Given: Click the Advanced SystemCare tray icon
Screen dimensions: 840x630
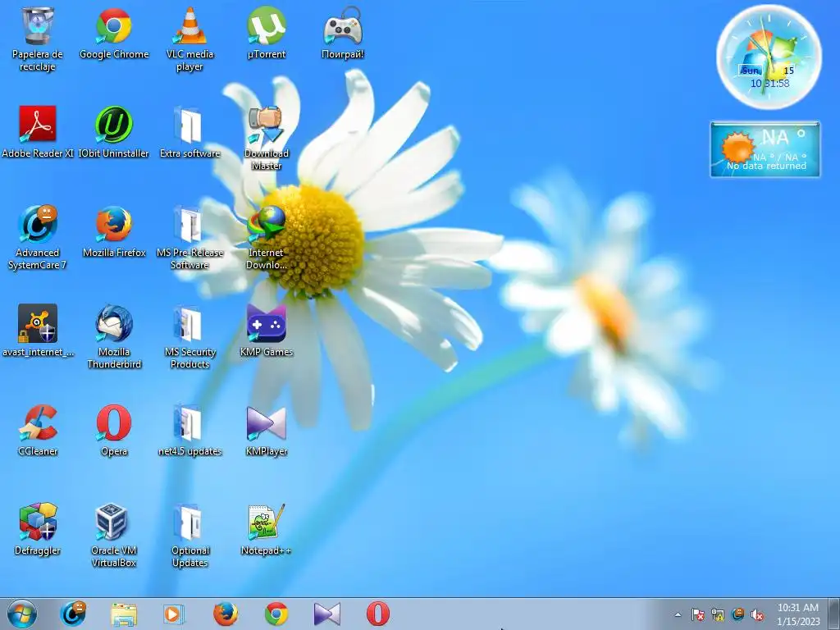Looking at the screenshot, I should 737,614.
